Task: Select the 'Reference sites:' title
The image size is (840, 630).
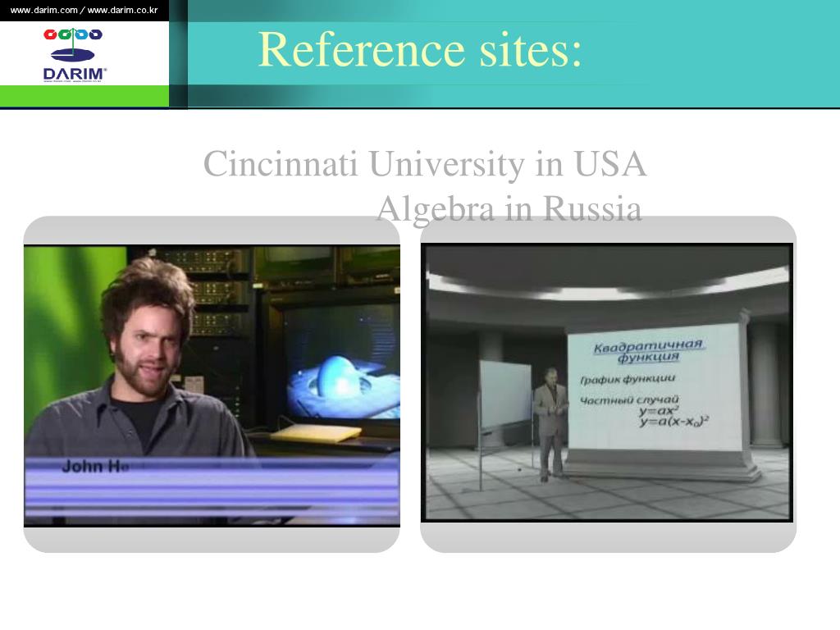Action: coord(420,49)
